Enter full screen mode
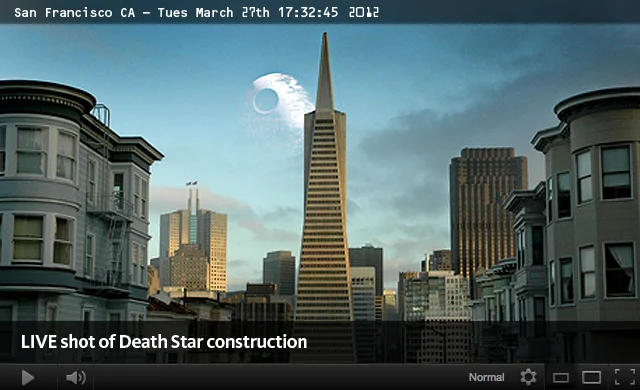640x390 pixels. tap(625, 377)
